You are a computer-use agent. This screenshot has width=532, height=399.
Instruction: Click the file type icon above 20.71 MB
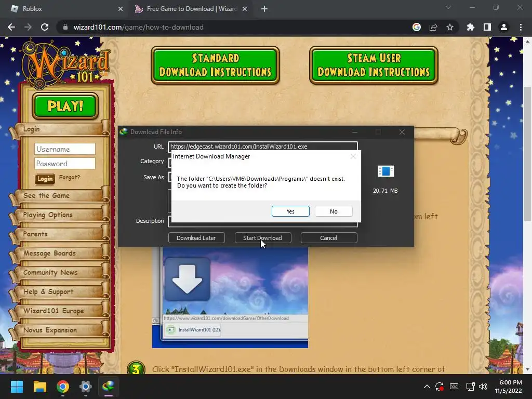click(x=386, y=171)
